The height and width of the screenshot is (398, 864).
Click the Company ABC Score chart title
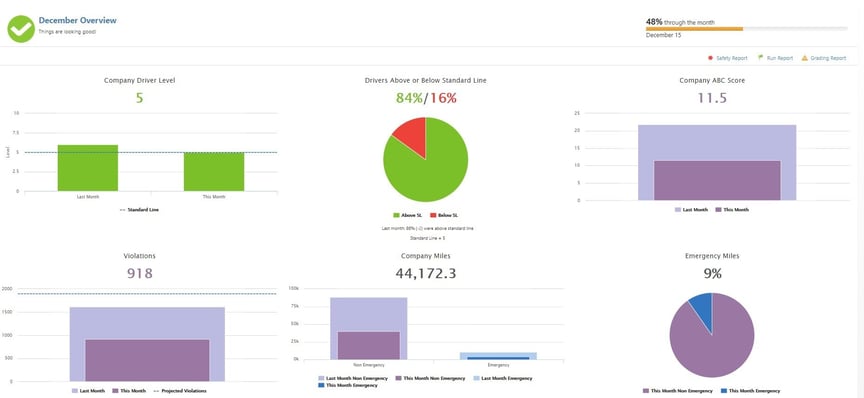pyautogui.click(x=712, y=80)
